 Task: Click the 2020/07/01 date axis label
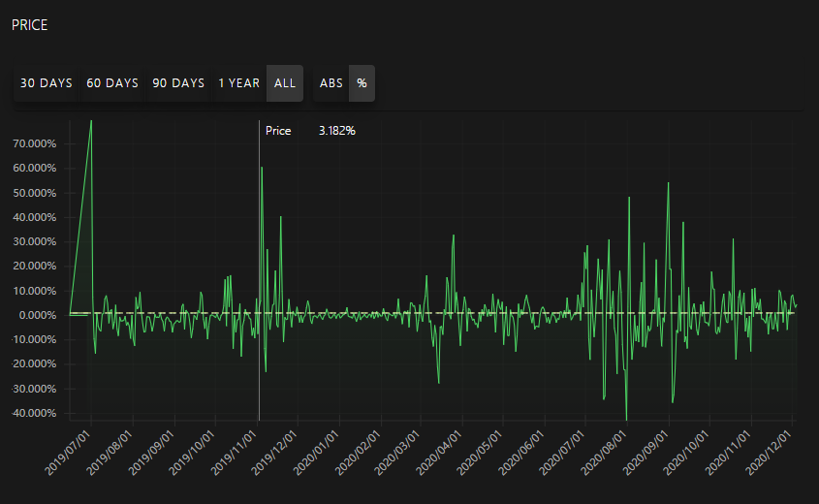pos(562,453)
